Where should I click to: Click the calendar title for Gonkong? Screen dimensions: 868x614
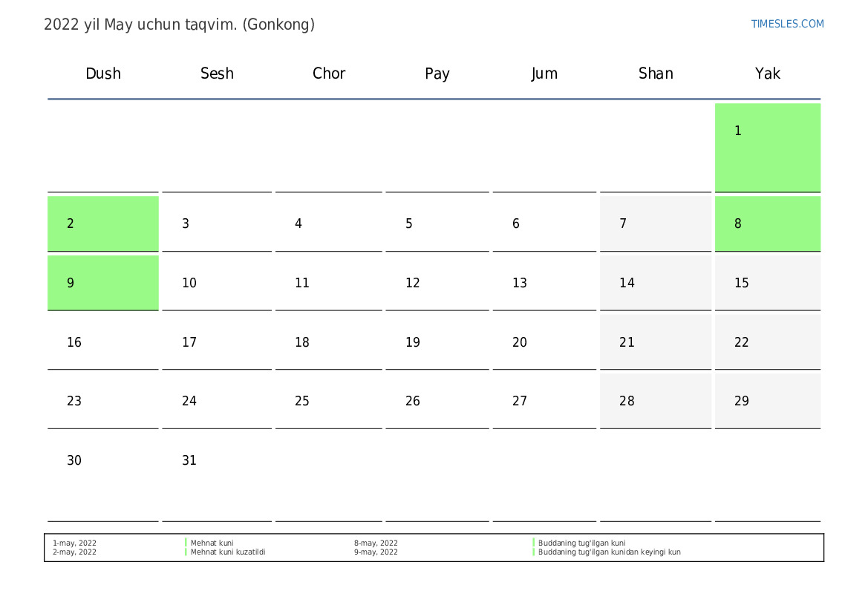pyautogui.click(x=180, y=25)
